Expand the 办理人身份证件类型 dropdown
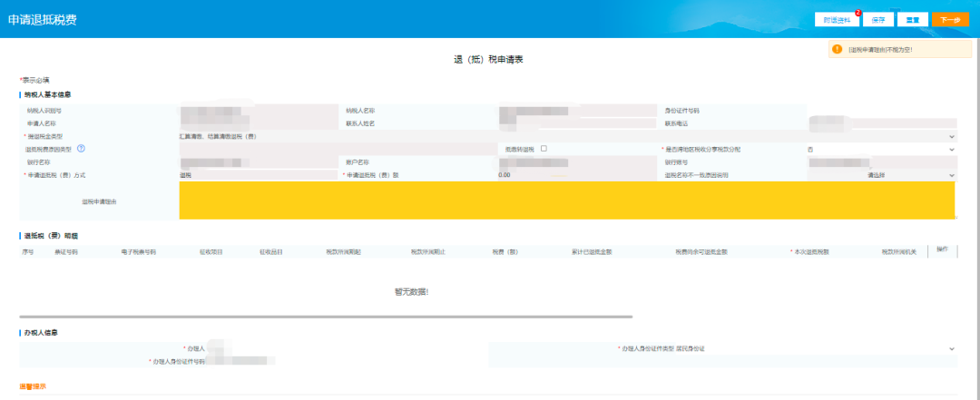980x400 pixels. pos(952,348)
